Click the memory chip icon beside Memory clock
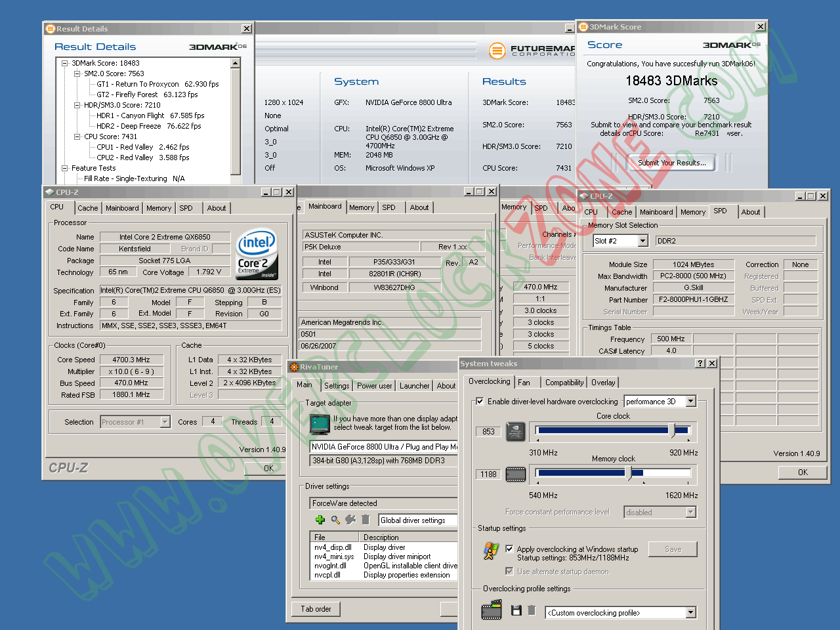This screenshot has width=840, height=630. 516,474
